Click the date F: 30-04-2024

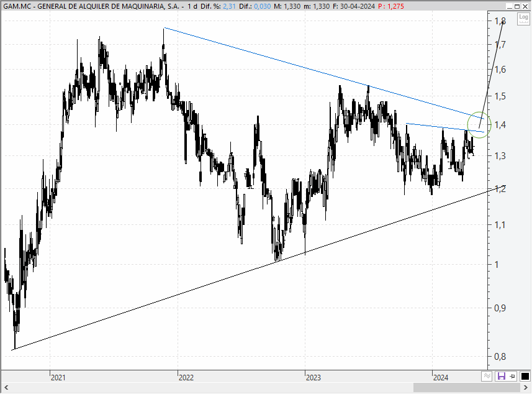[x=354, y=6]
